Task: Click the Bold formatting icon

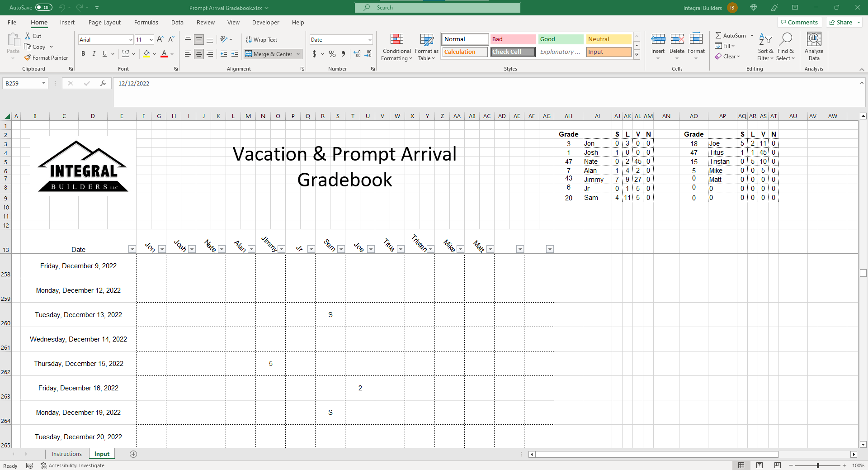Action: (83, 54)
